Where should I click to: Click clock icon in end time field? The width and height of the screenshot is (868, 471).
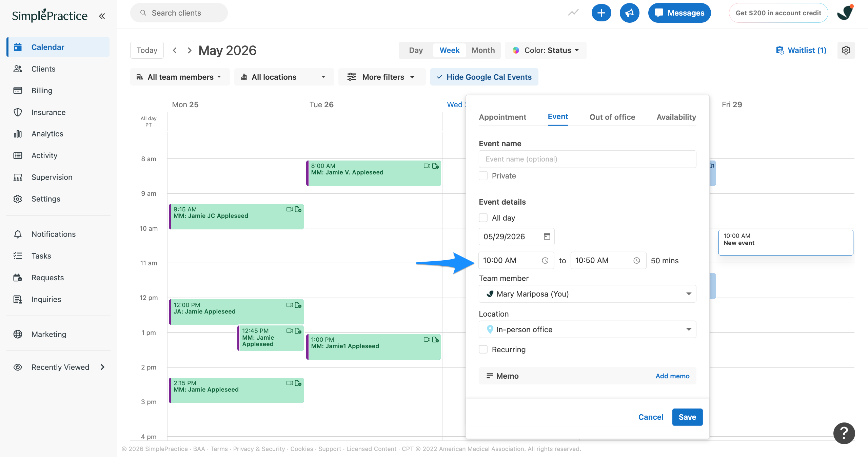pyautogui.click(x=637, y=261)
